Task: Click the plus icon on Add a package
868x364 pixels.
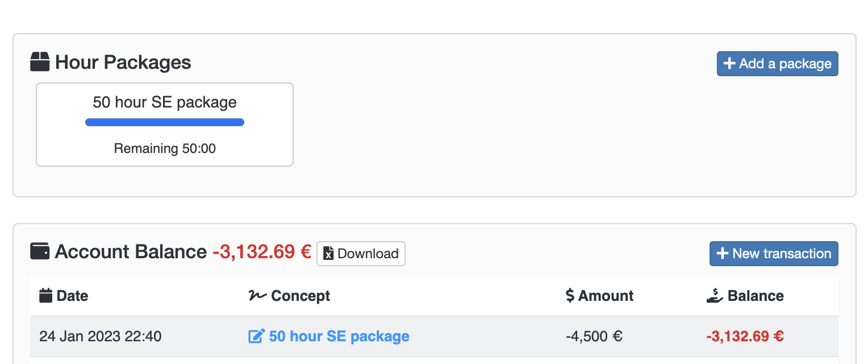Action: 729,64
